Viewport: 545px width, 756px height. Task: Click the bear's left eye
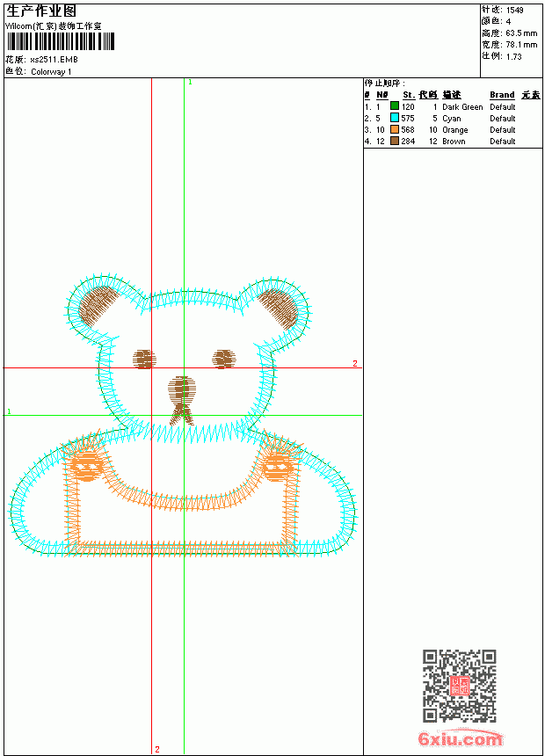click(144, 360)
